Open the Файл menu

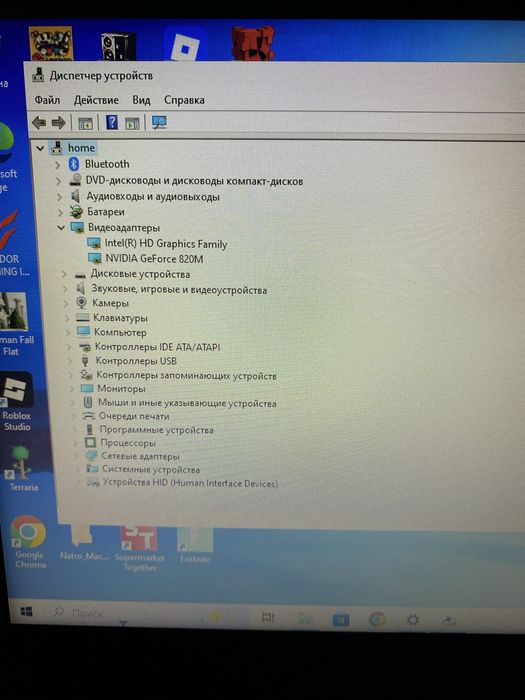[47, 100]
